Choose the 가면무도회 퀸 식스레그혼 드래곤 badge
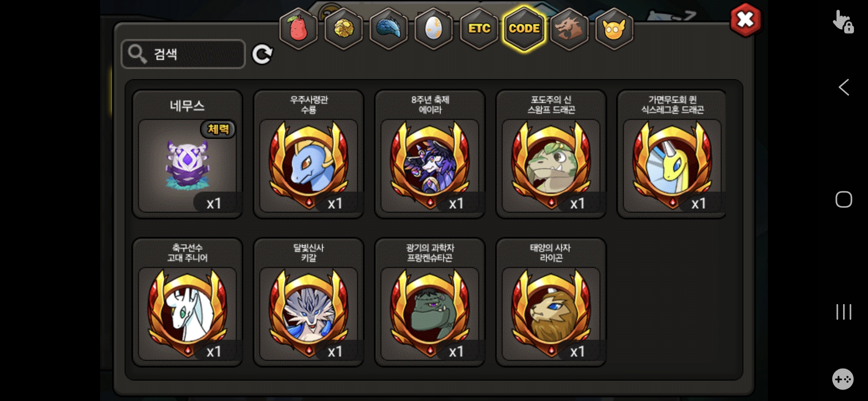Image resolution: width=868 pixels, height=401 pixels. pyautogui.click(x=672, y=154)
